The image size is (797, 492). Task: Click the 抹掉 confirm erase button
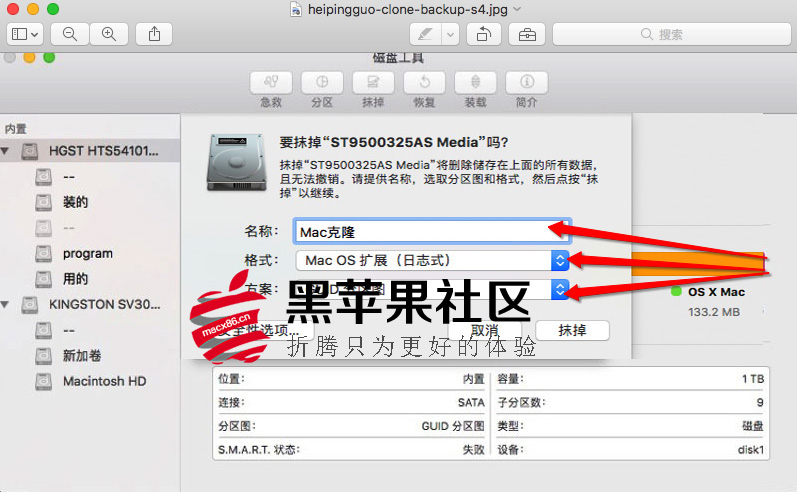tap(572, 330)
